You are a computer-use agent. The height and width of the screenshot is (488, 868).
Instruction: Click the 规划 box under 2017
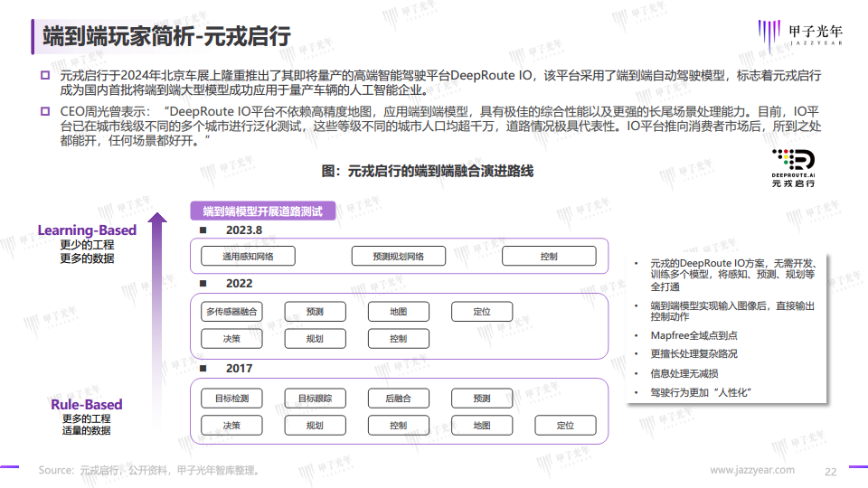point(315,426)
